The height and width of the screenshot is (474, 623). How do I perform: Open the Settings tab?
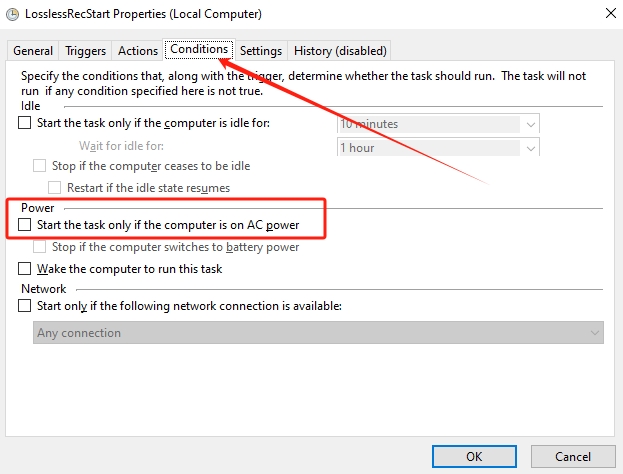pos(261,51)
